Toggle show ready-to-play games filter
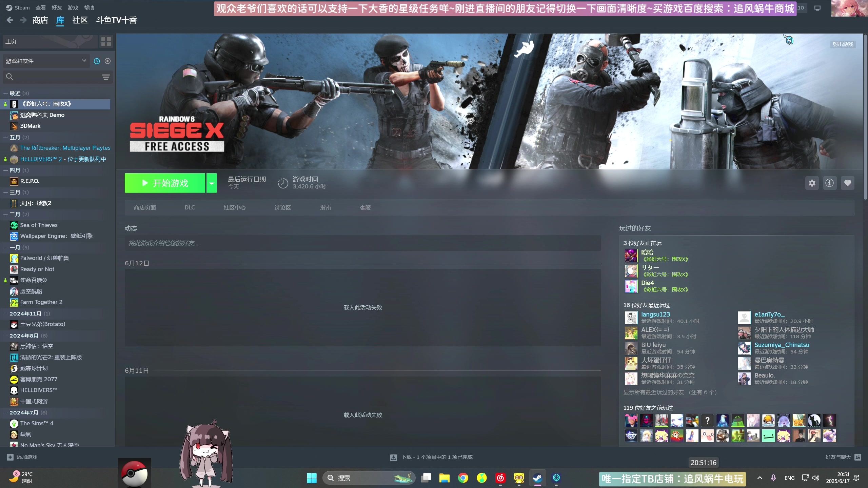Screen dimensions: 868x488 [107, 61]
